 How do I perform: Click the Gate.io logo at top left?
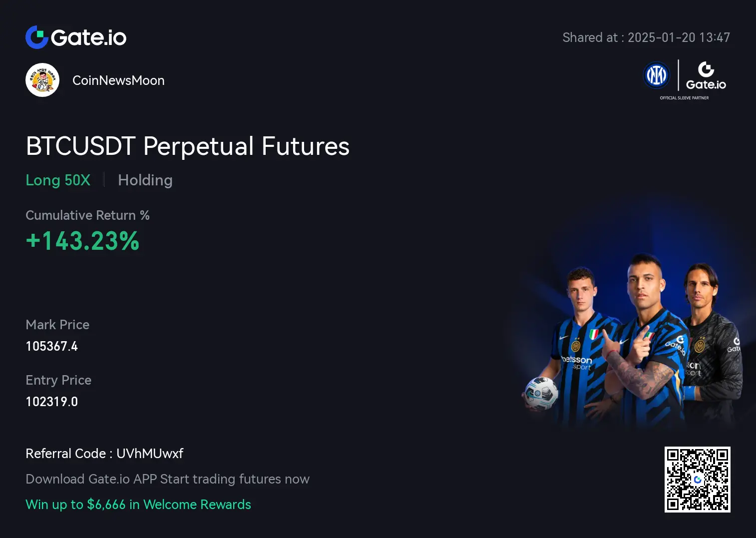click(x=76, y=37)
